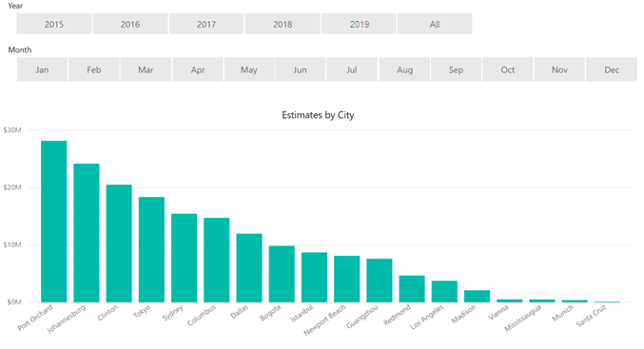Select the Johannesburg bar in chart
Viewport: 644px width, 349px height.
coord(87,233)
